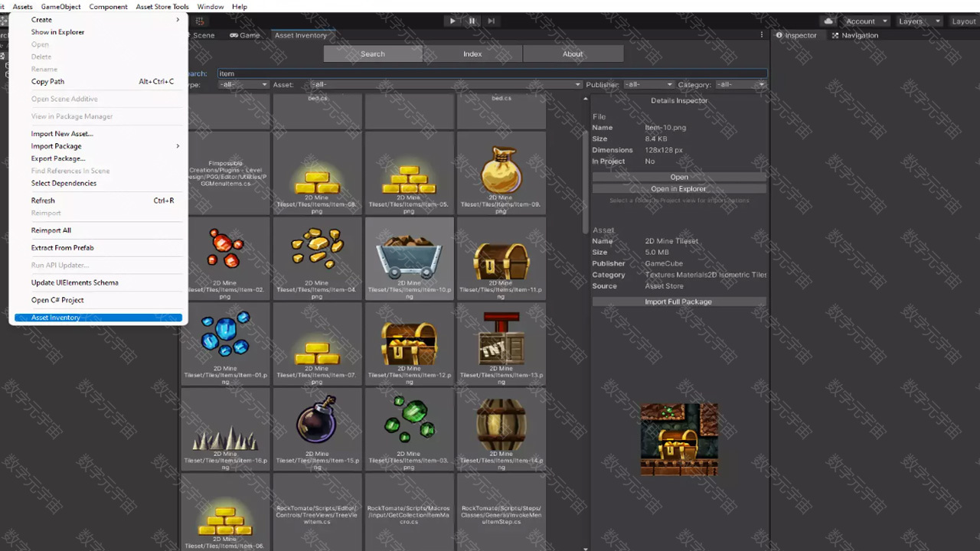Open the GameObject menu
The height and width of the screenshot is (551, 980).
tap(60, 7)
